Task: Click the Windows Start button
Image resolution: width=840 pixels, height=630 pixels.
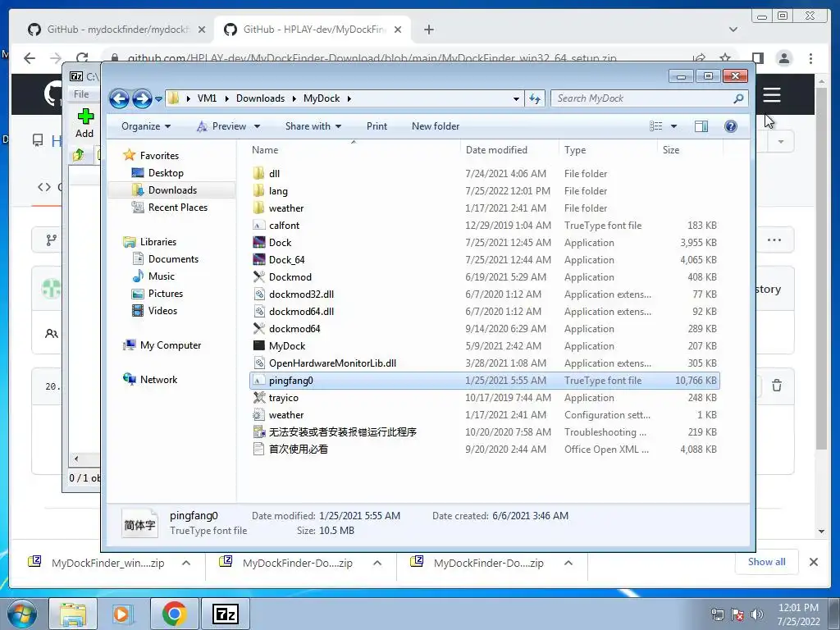Action: point(21,614)
